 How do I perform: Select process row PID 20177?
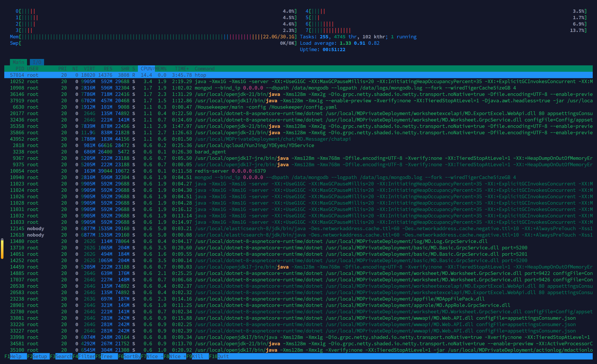pos(298,113)
